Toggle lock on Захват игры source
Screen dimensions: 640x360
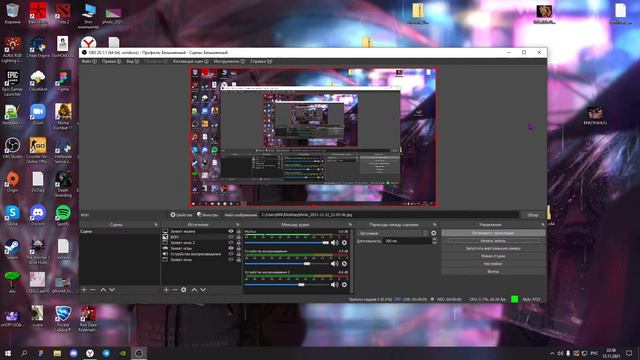(x=239, y=248)
